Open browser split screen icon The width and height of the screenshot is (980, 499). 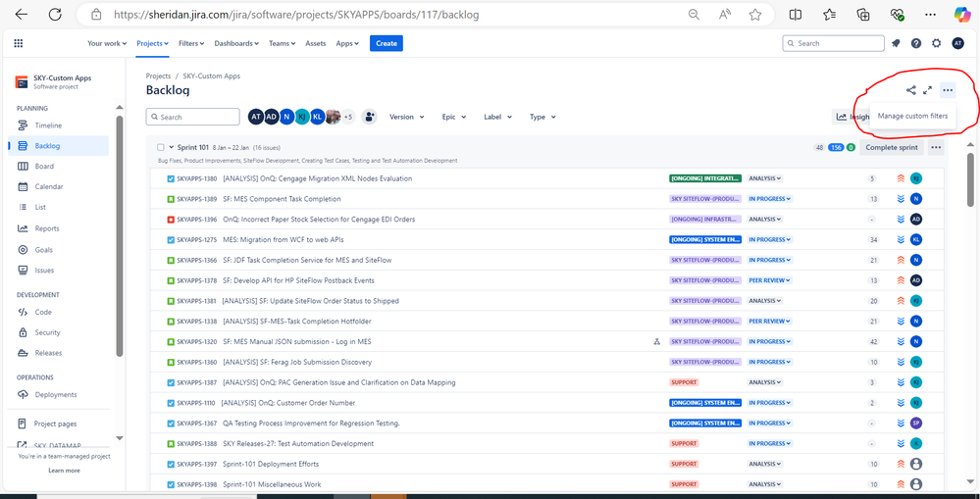coord(796,15)
